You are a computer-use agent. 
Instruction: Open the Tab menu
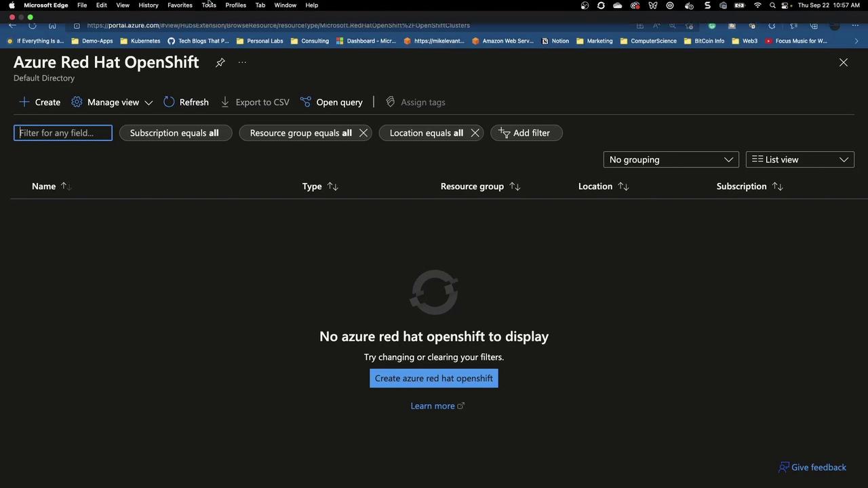[x=260, y=5]
